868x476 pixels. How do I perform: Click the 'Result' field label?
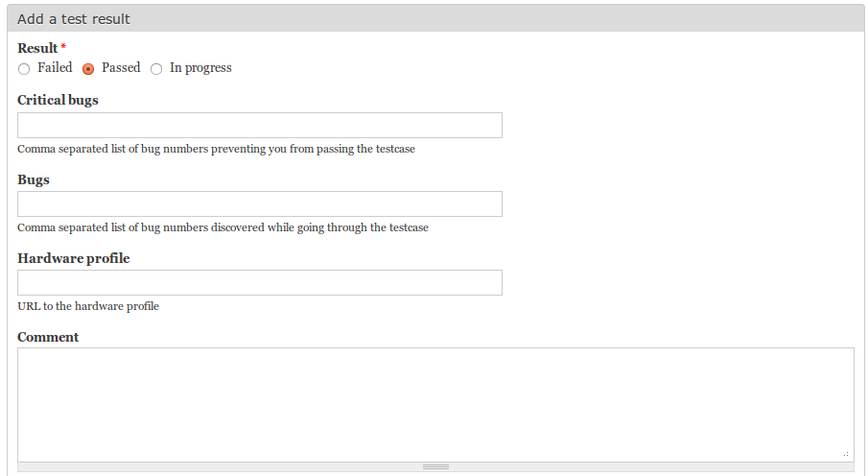tap(37, 48)
